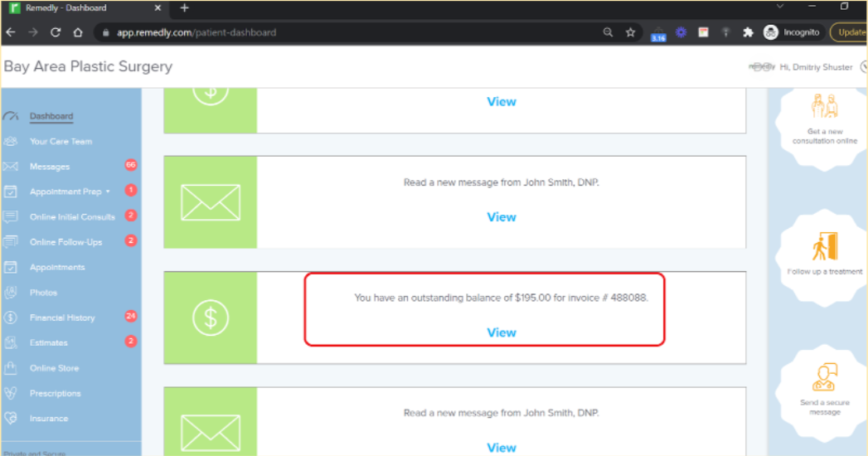
Task: Open the Get a new consultation online icon
Action: tap(825, 105)
